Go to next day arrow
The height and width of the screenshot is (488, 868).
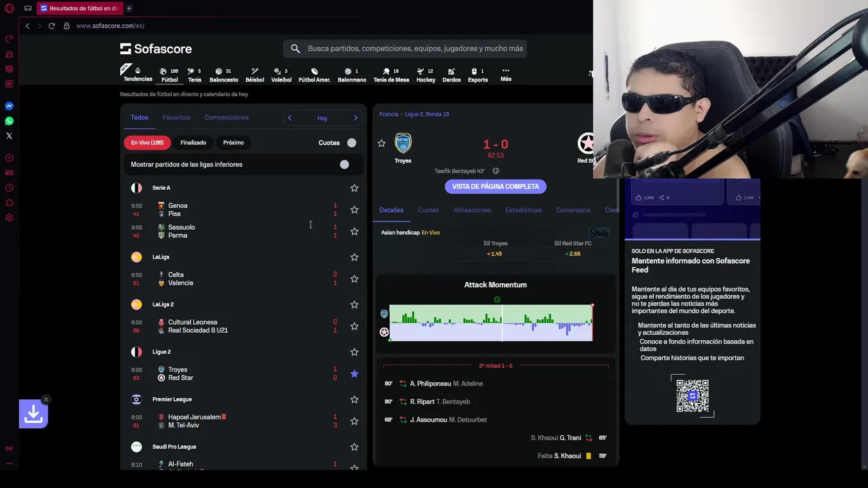(355, 118)
